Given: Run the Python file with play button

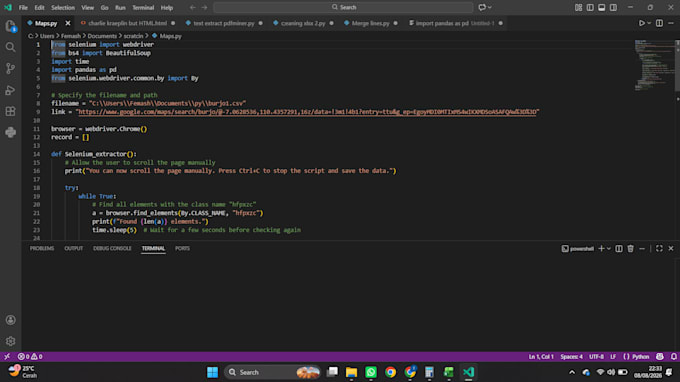Looking at the screenshot, I should [641, 23].
